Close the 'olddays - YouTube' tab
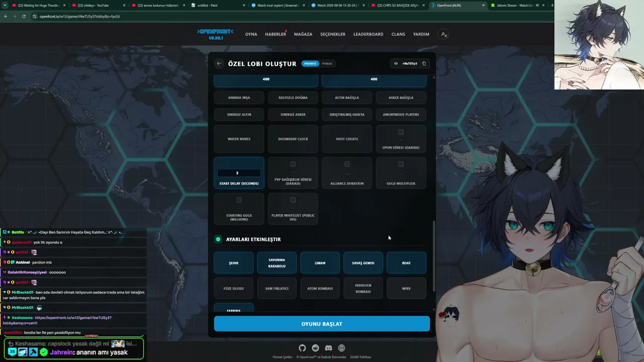The height and width of the screenshot is (362, 644). [x=123, y=5]
